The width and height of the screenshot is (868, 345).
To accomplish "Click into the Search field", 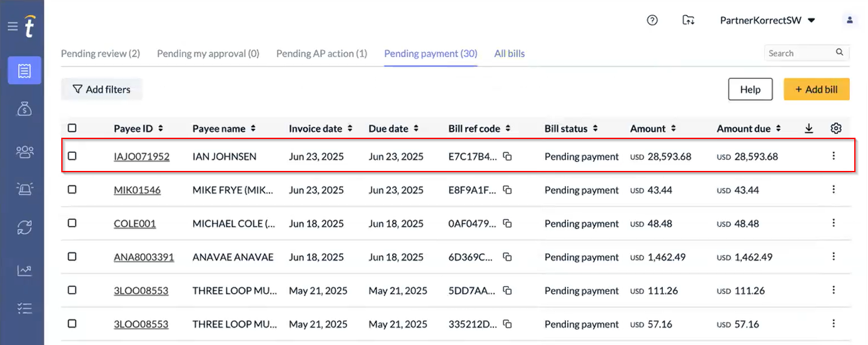I will [800, 53].
